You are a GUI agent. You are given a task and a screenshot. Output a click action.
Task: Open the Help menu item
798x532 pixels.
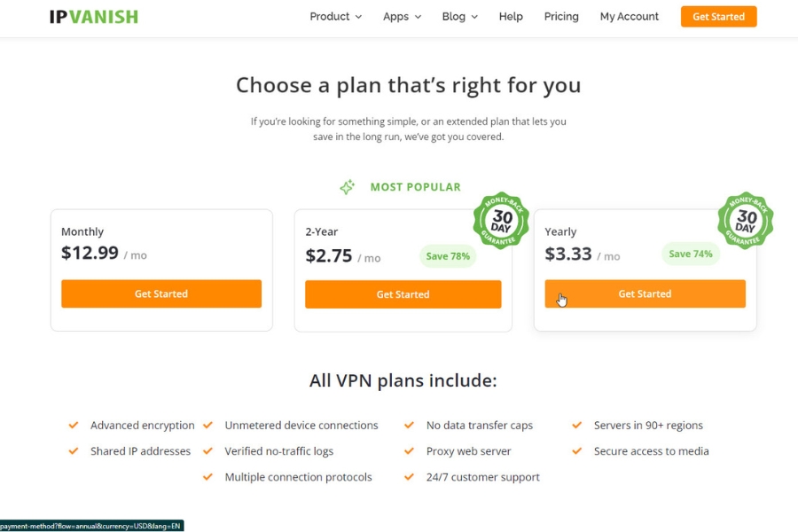[x=511, y=16]
